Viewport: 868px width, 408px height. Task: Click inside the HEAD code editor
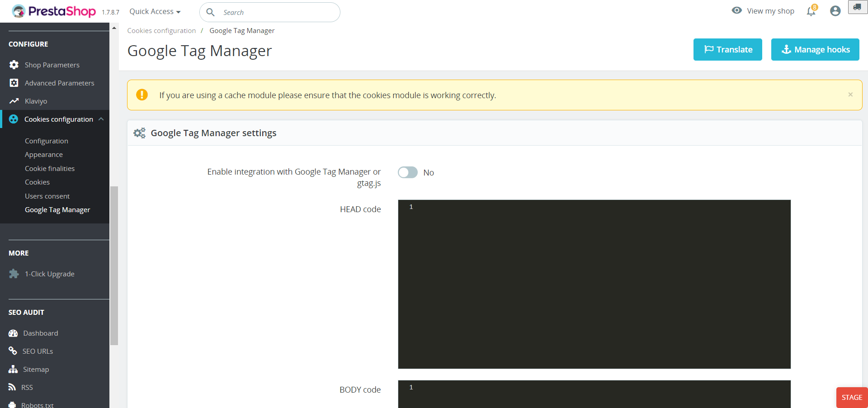click(594, 284)
